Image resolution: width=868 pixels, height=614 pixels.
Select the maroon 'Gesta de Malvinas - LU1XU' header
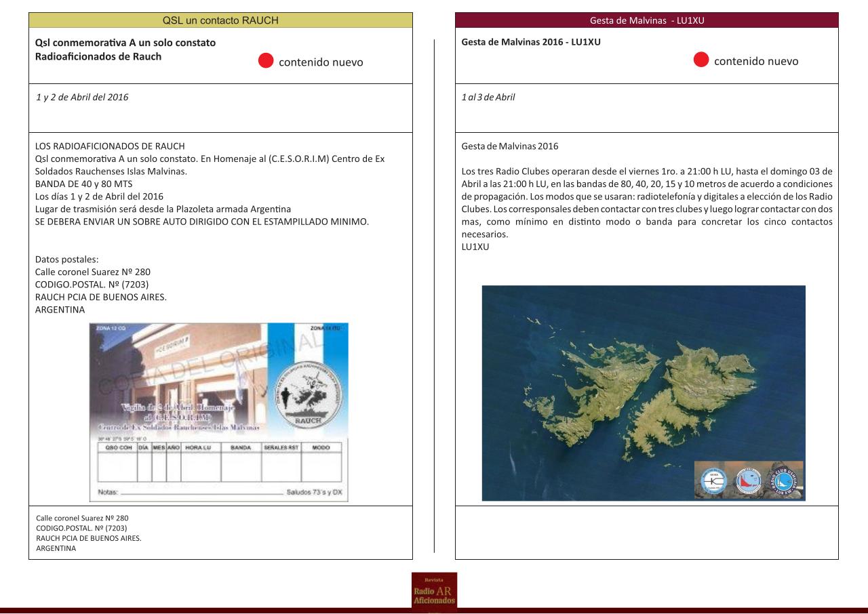647,20
